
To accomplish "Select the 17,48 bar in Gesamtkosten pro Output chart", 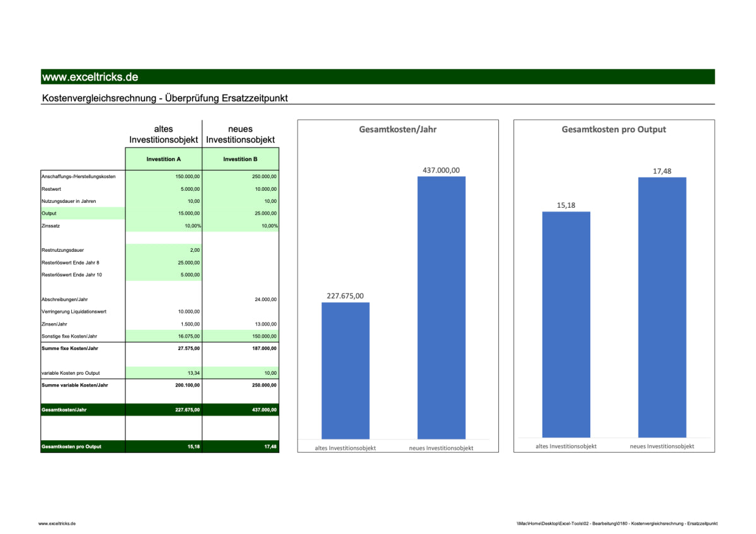I will [662, 307].
